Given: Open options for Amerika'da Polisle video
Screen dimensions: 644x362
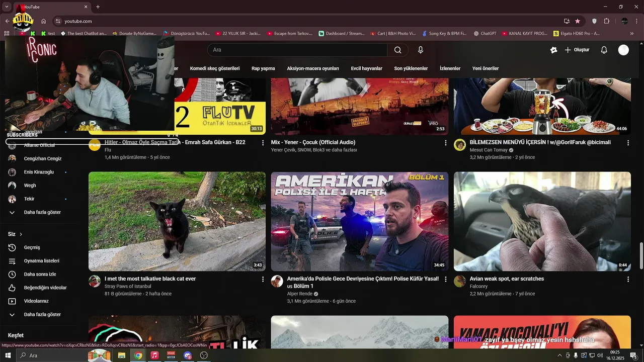Looking at the screenshot, I should tap(445, 279).
